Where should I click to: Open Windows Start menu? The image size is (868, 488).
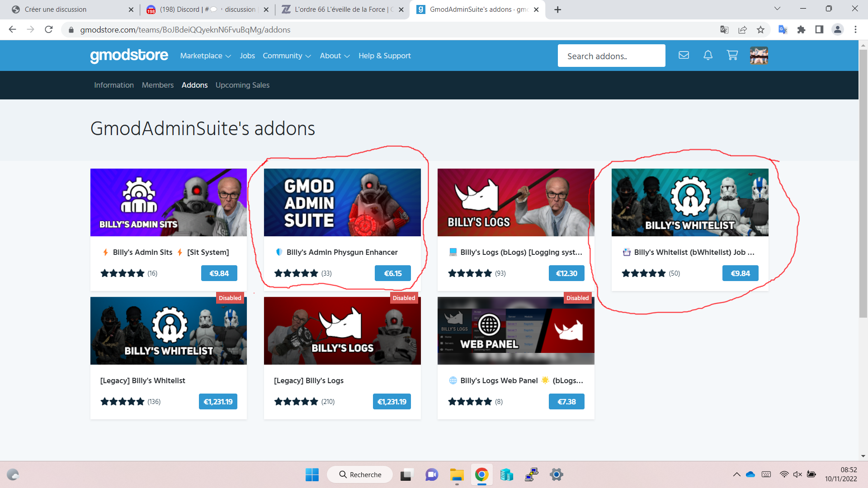coord(312,474)
